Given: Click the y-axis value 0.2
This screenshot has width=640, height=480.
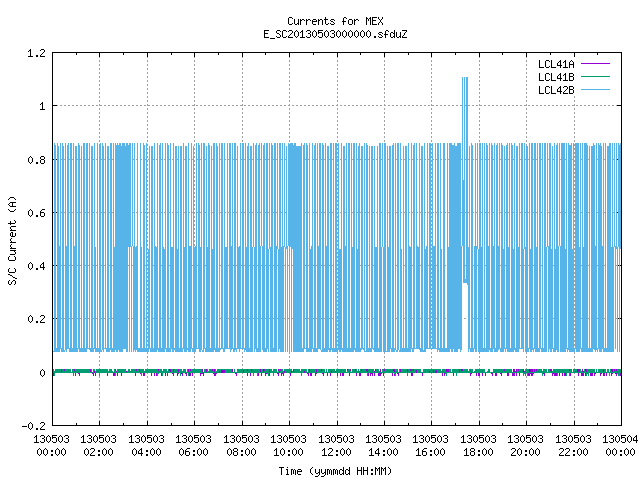Looking at the screenshot, I should point(36,319).
